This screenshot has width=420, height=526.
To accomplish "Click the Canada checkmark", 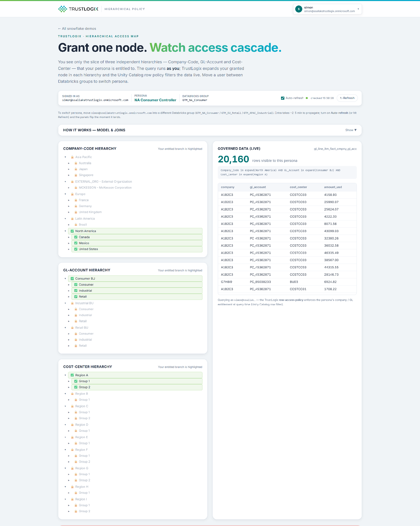I will [x=76, y=237].
